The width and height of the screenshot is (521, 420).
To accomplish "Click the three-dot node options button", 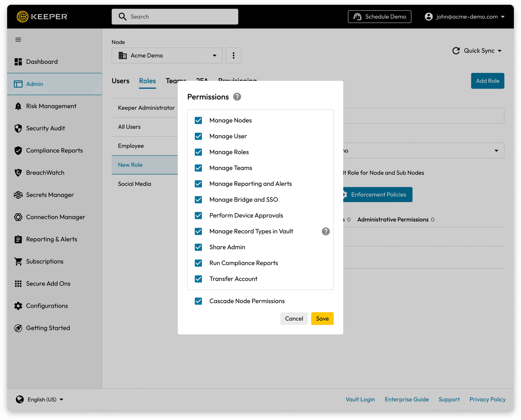I will (233, 55).
